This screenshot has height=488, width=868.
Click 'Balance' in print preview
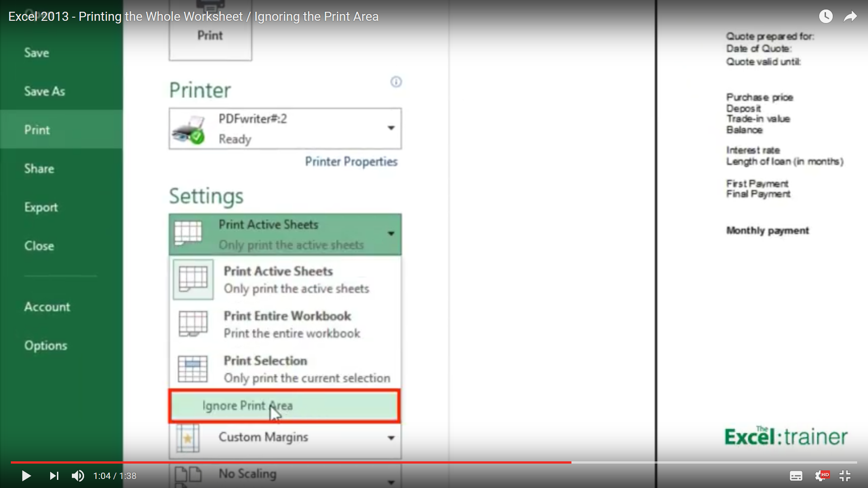pyautogui.click(x=744, y=130)
